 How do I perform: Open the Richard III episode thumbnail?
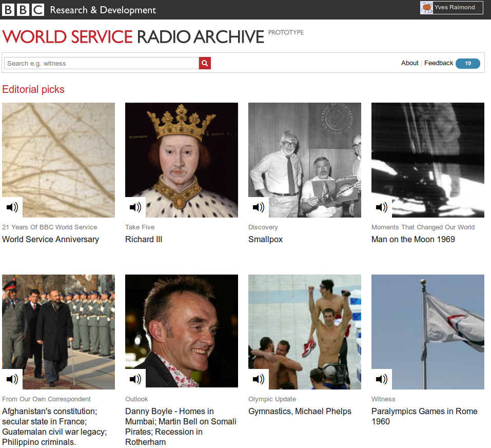tap(181, 159)
